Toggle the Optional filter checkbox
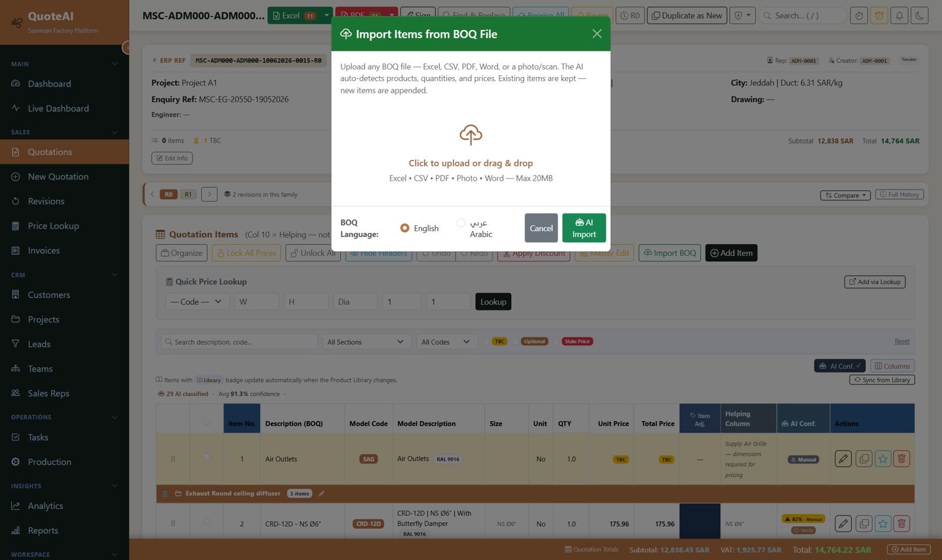The image size is (942, 560). click(x=516, y=341)
